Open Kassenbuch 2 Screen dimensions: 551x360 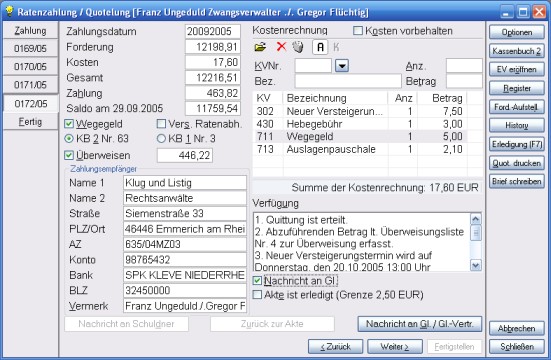pos(517,51)
